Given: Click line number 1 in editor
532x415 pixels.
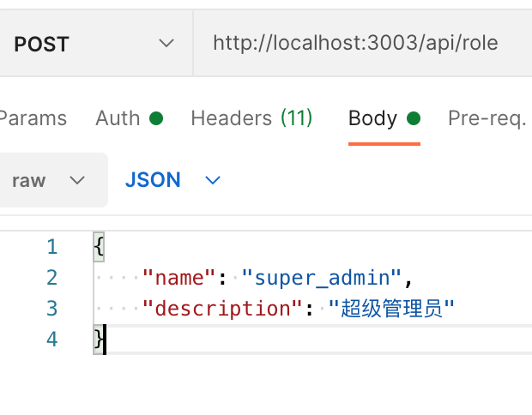Looking at the screenshot, I should [51, 246].
